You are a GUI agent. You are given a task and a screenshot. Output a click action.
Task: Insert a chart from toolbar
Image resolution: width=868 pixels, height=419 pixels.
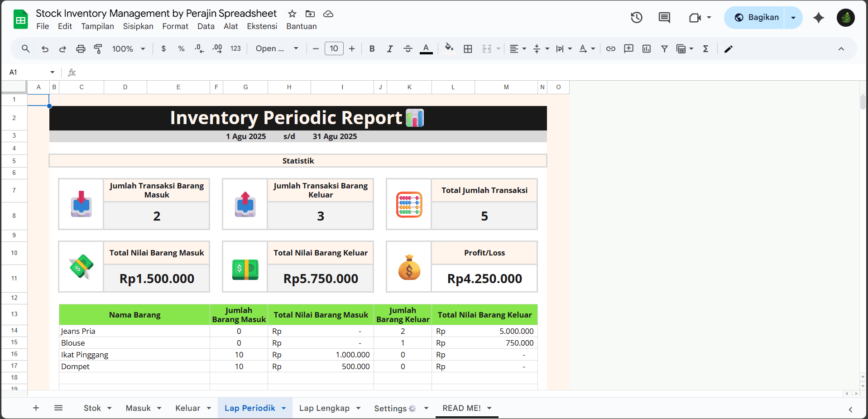646,49
